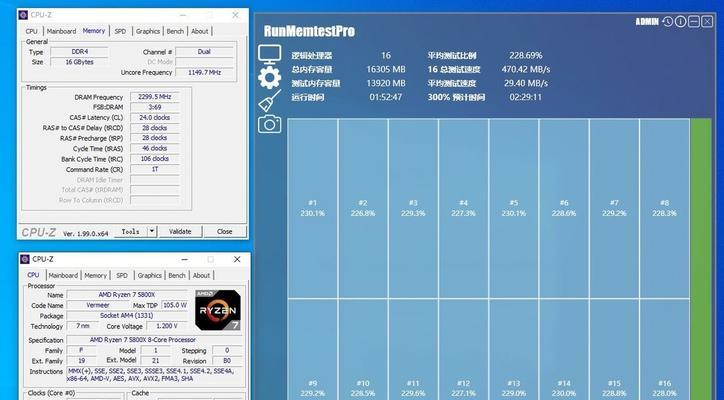Screen dimensions: 724x400
Task: Open SPD tab in lower CPU-Z window
Action: point(122,275)
